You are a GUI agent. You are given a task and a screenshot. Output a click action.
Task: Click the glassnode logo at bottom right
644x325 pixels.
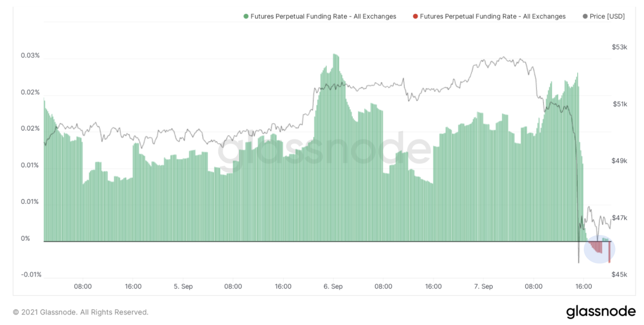(601, 311)
